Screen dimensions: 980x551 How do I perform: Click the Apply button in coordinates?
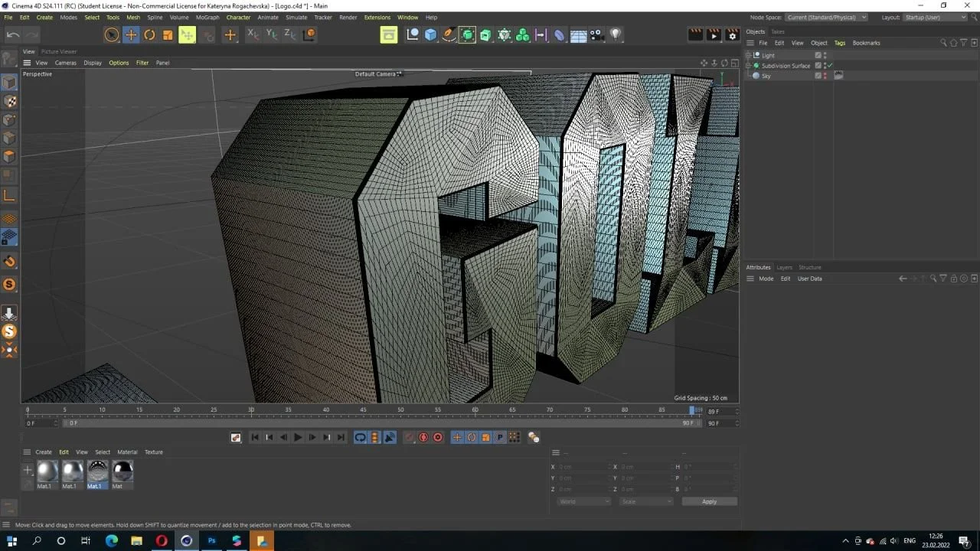(709, 501)
